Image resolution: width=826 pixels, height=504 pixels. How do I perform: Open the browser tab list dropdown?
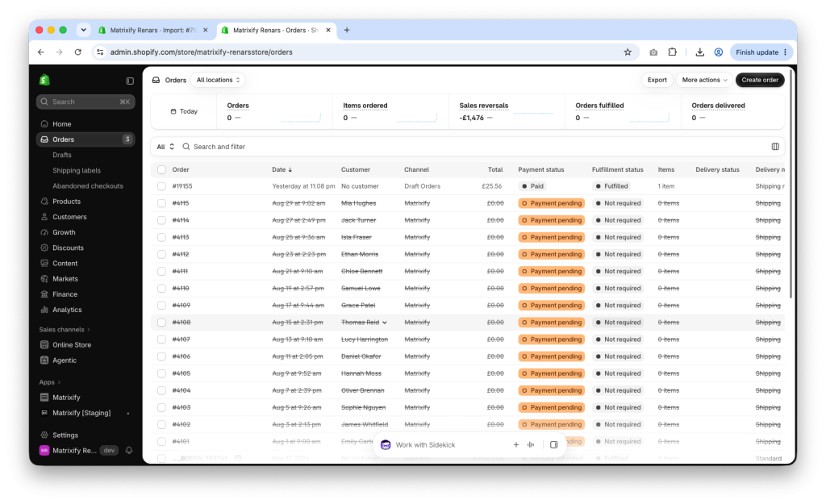[83, 30]
